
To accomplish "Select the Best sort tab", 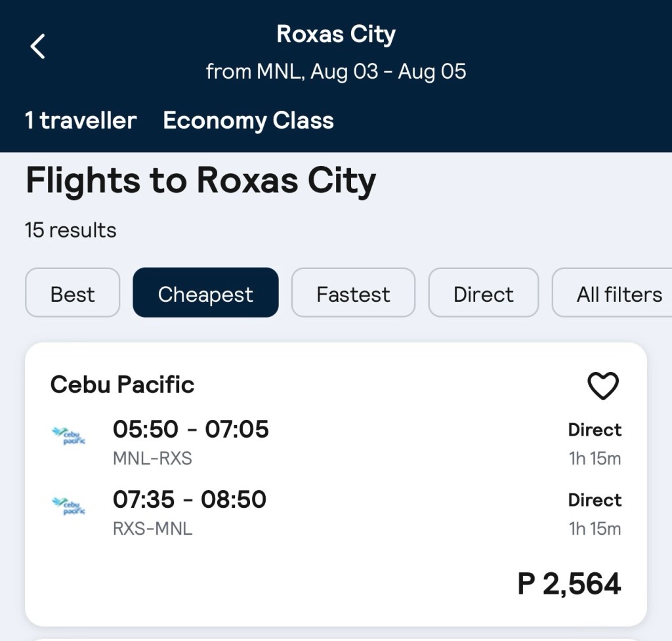I will tap(72, 293).
